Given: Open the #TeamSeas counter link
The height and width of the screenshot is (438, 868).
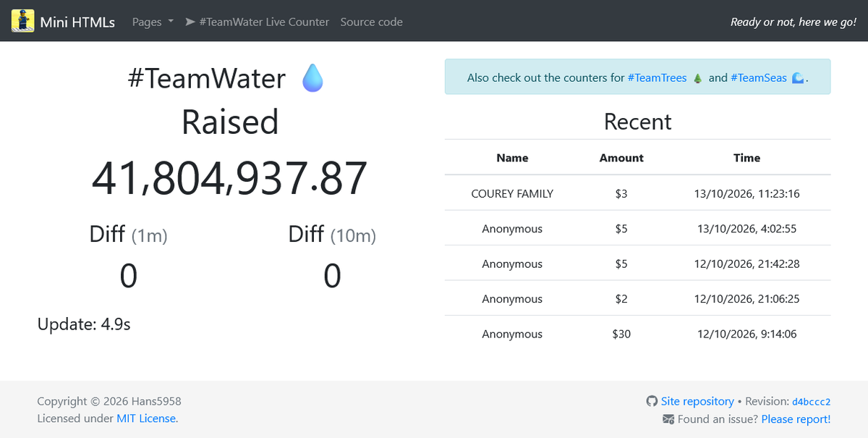Looking at the screenshot, I should click(759, 77).
